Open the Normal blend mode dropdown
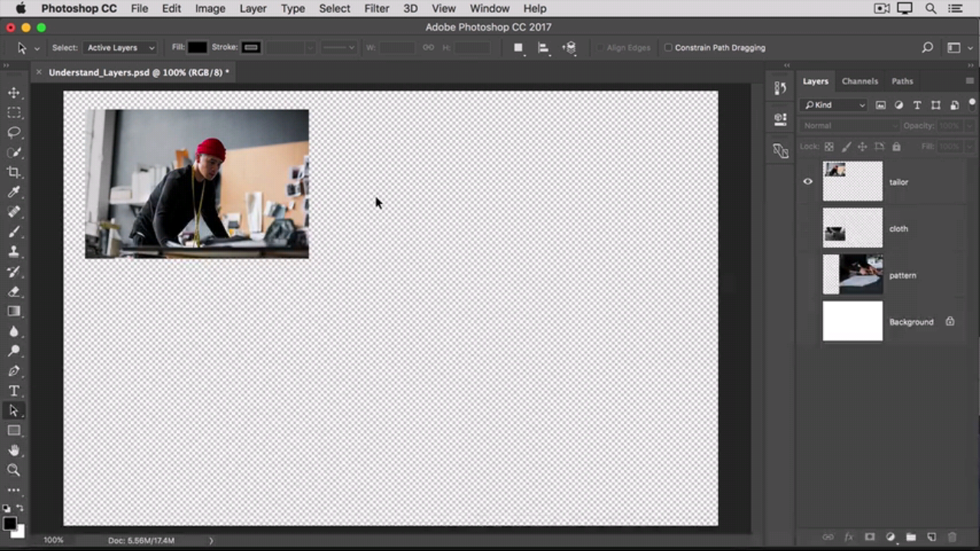Image resolution: width=980 pixels, height=551 pixels. 850,126
